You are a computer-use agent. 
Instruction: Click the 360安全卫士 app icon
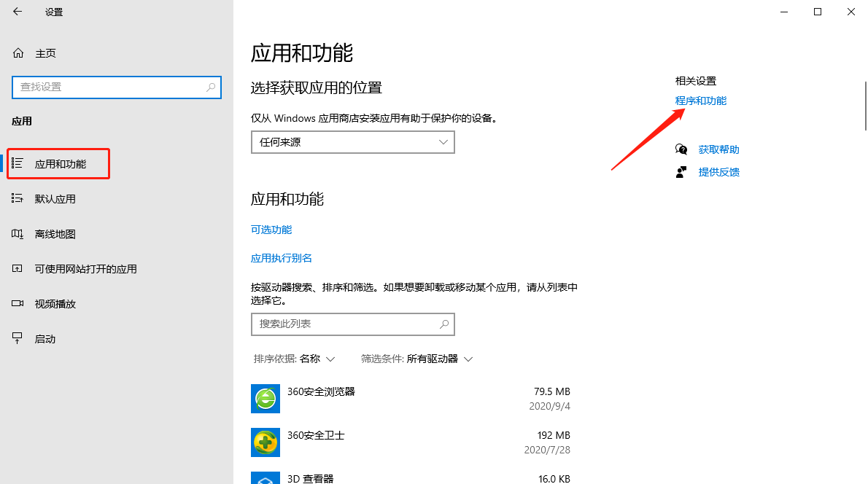click(x=265, y=442)
